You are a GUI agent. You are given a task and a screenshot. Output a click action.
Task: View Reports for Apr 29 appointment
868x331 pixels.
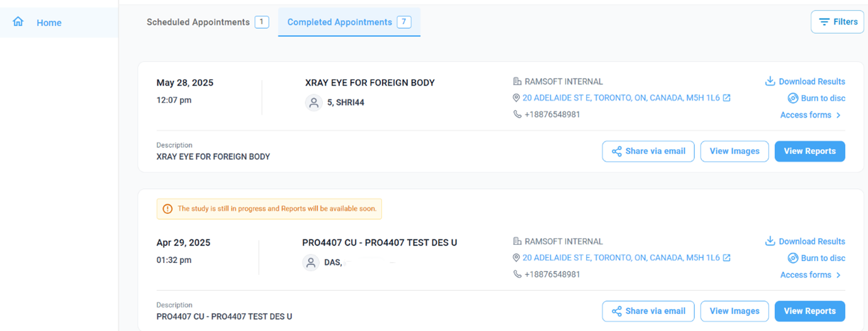click(x=809, y=311)
